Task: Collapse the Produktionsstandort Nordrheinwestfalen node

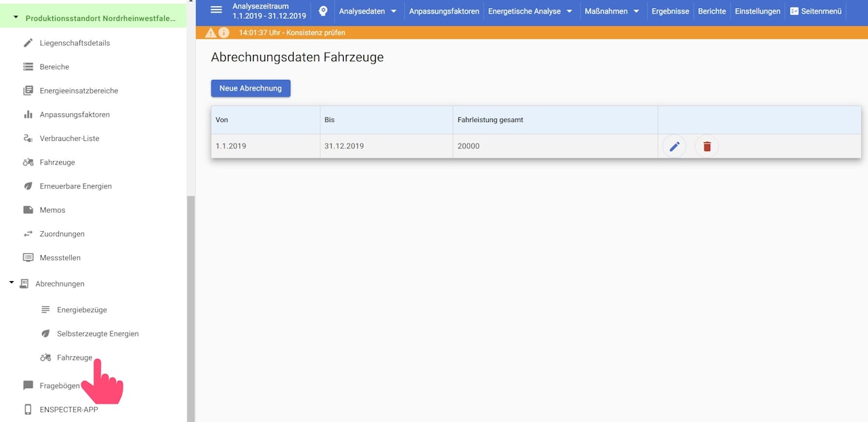Action: click(16, 18)
